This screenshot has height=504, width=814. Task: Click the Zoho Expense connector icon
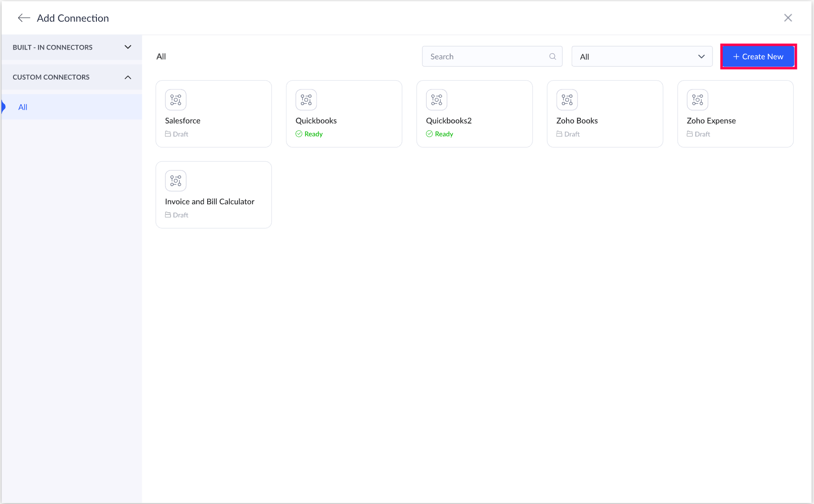pos(698,100)
